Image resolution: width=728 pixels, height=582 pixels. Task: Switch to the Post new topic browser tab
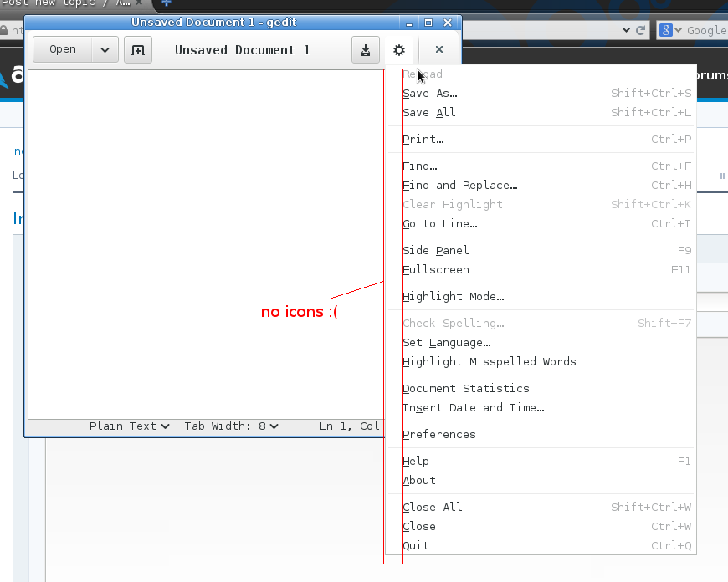pyautogui.click(x=59, y=4)
